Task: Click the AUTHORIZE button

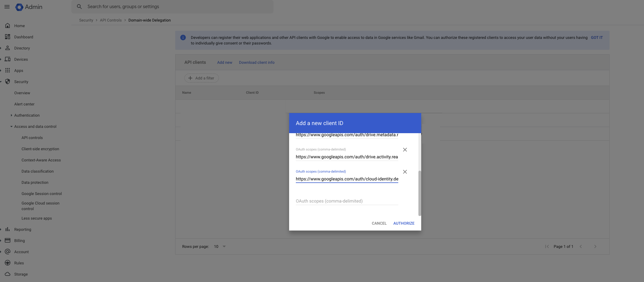Action: click(404, 223)
